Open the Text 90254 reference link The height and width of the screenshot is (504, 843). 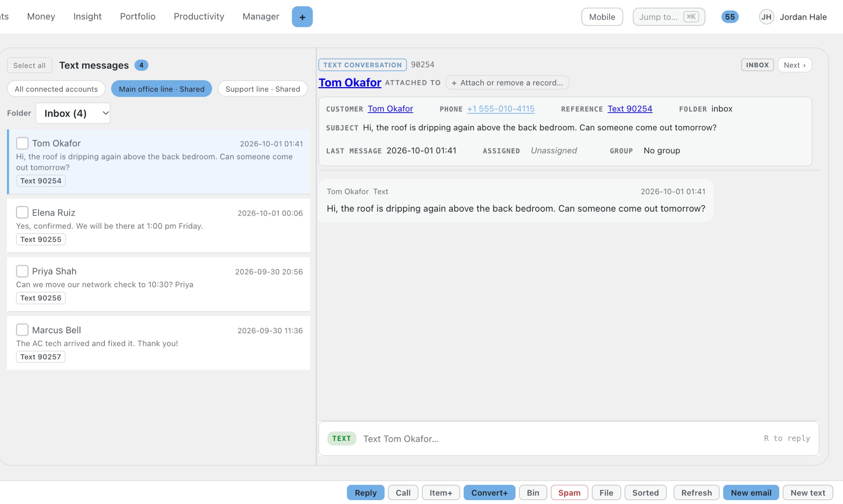pos(630,109)
